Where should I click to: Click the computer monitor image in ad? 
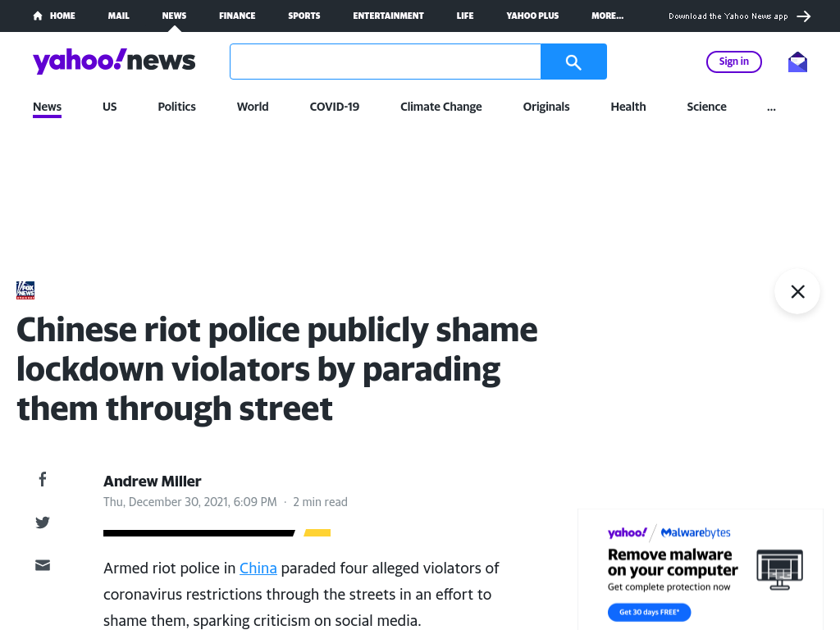click(780, 569)
